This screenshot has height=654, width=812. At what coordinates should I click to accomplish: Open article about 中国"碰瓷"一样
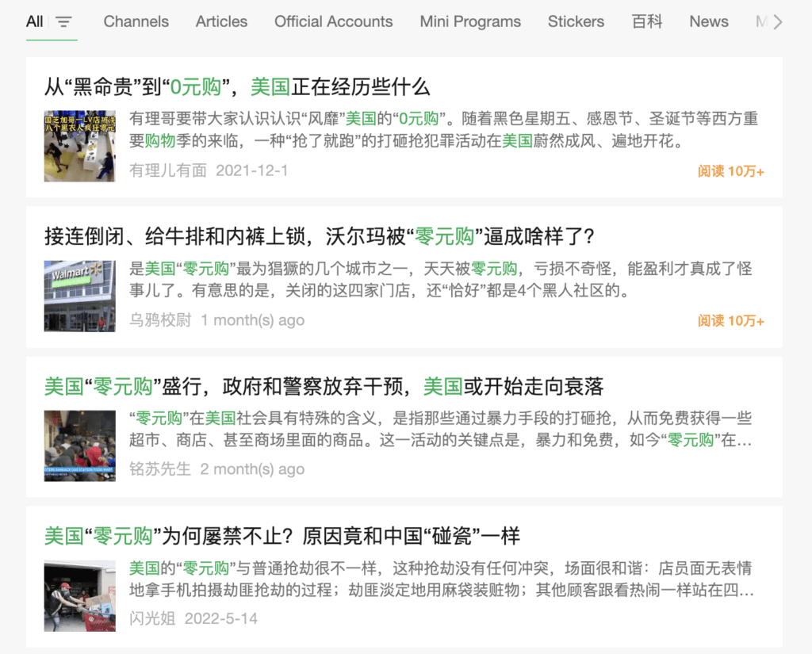point(282,536)
